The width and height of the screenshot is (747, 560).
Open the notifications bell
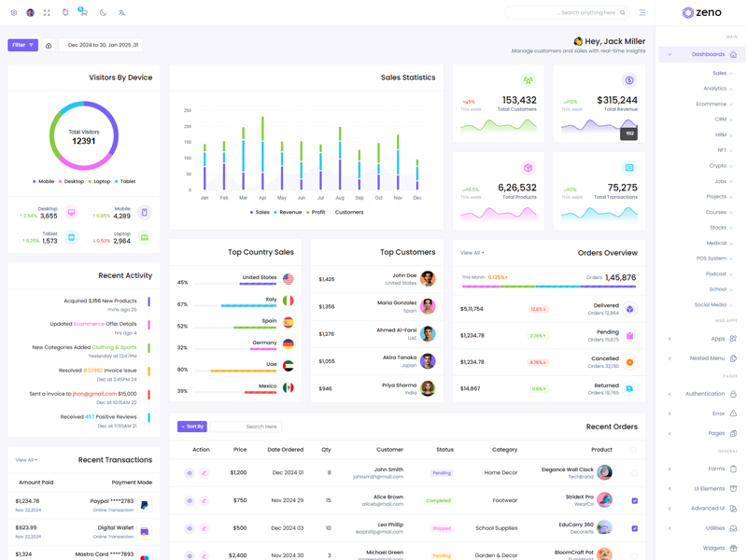pos(65,13)
